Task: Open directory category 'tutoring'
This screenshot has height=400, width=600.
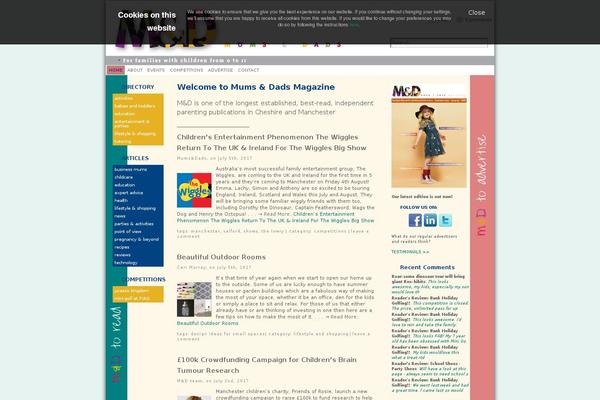Action: tap(122, 142)
